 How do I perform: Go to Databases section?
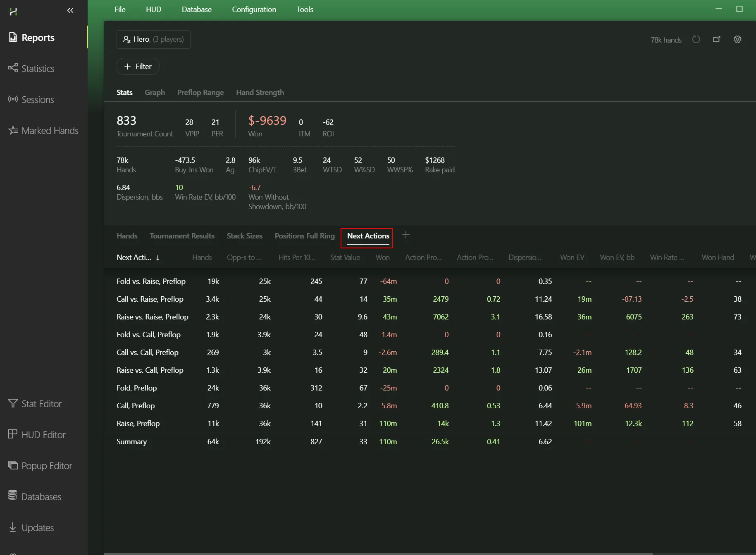41,497
